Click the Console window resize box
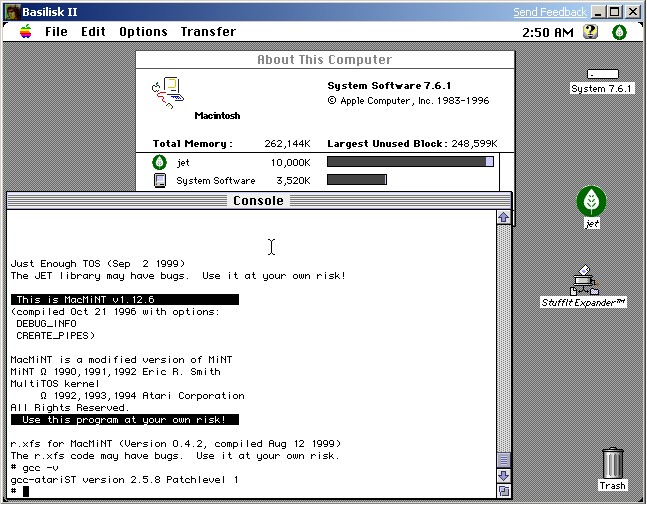Viewport: 647px width, 505px height. point(504,491)
